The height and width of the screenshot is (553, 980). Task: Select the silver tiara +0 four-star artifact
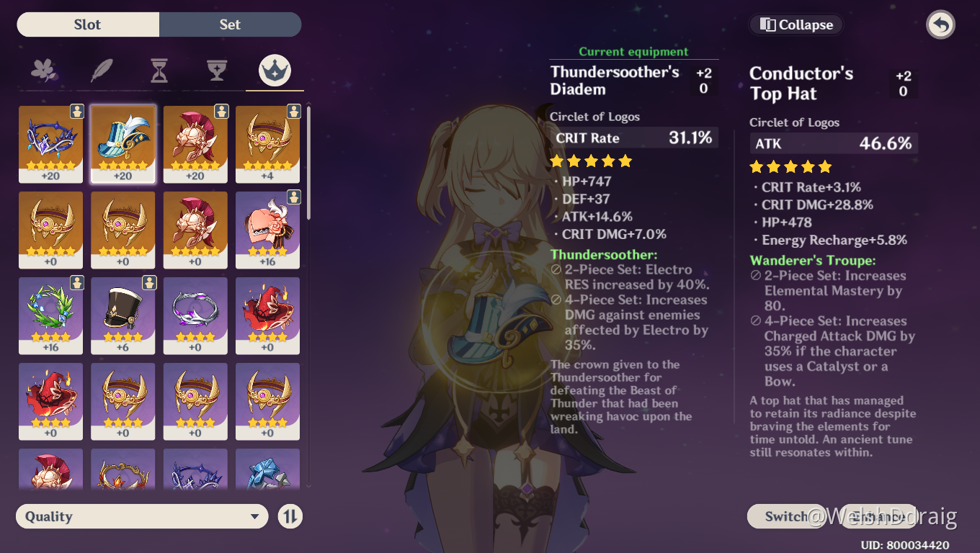[x=195, y=315]
